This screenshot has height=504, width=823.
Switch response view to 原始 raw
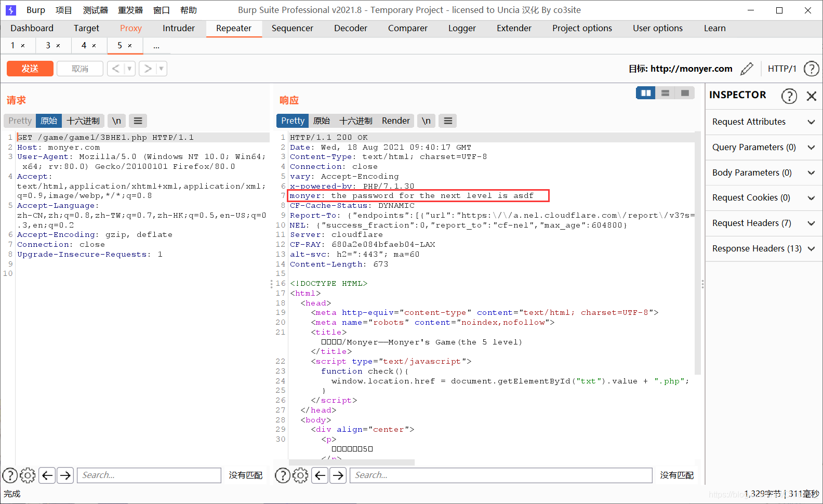[x=322, y=121]
